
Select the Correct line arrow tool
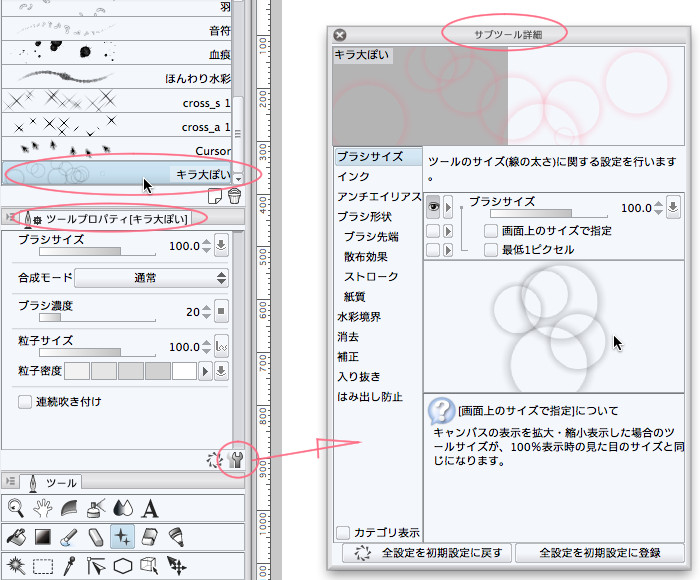point(96,566)
